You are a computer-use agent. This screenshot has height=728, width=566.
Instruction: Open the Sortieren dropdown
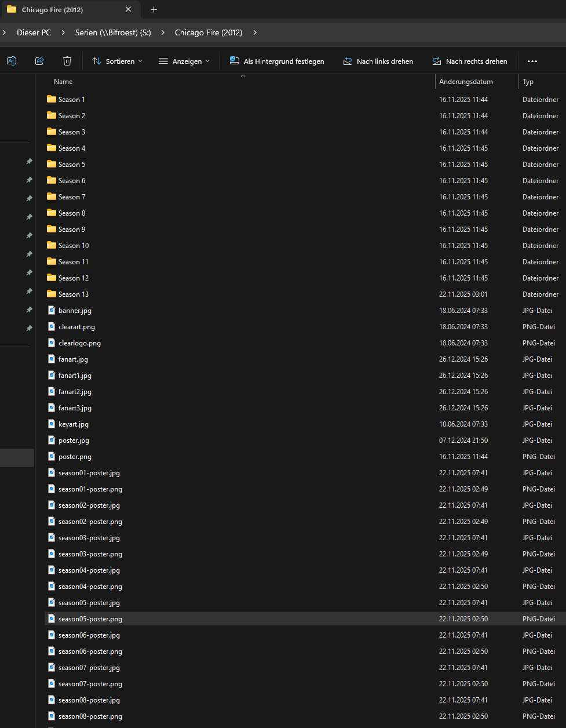(x=117, y=61)
